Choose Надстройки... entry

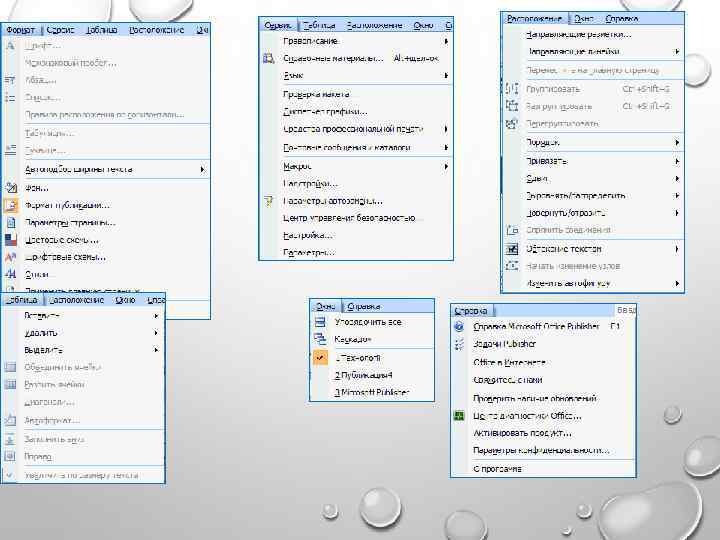tap(310, 184)
